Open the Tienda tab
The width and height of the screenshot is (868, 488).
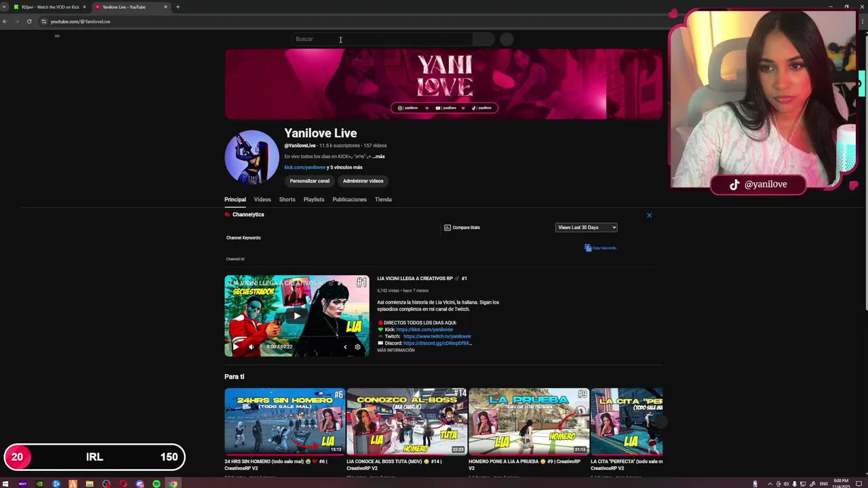coord(383,199)
